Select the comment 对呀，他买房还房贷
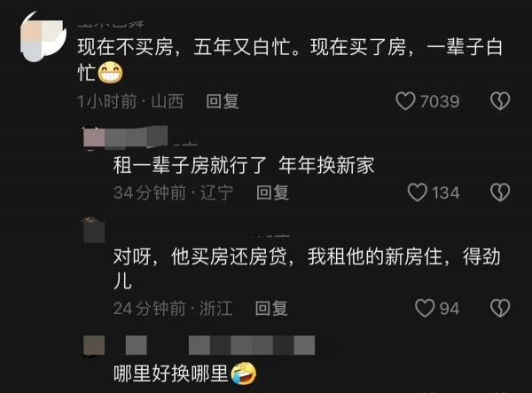 coord(307,269)
